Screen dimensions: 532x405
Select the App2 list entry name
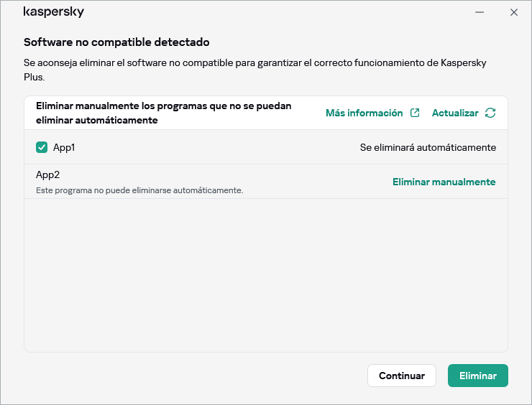pyautogui.click(x=50, y=174)
